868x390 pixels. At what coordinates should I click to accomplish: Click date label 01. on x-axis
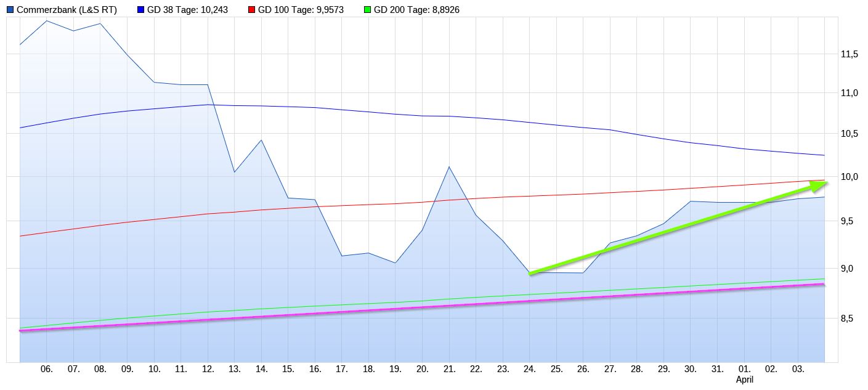pos(744,370)
